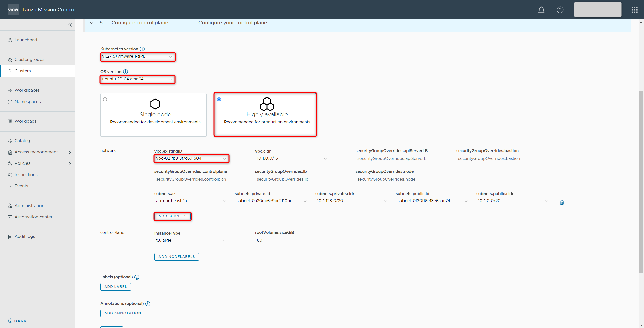Open the instanceType t3.large dropdown
Screen dimensions: 644x328
coord(191,240)
